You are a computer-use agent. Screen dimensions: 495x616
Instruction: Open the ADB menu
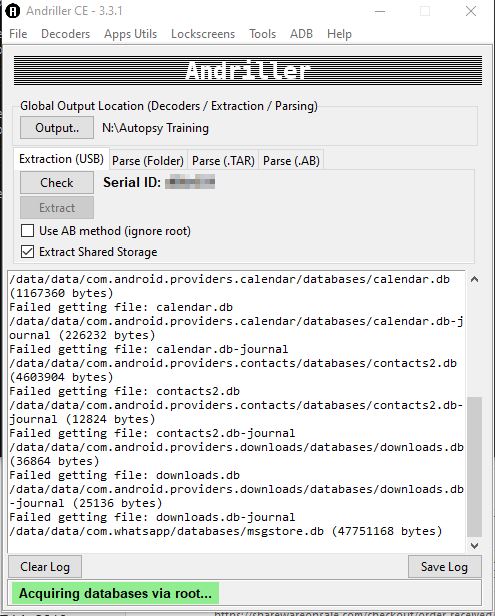(x=301, y=34)
